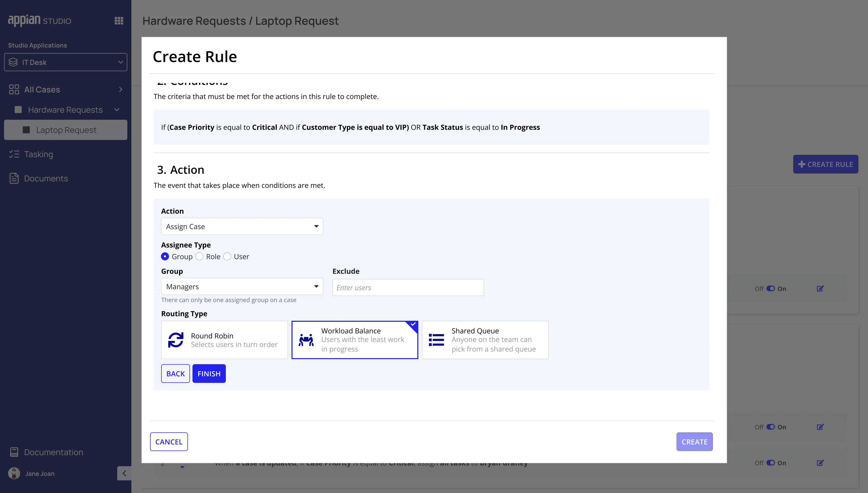
Task: Open the app launcher grid icon
Action: 119,21
